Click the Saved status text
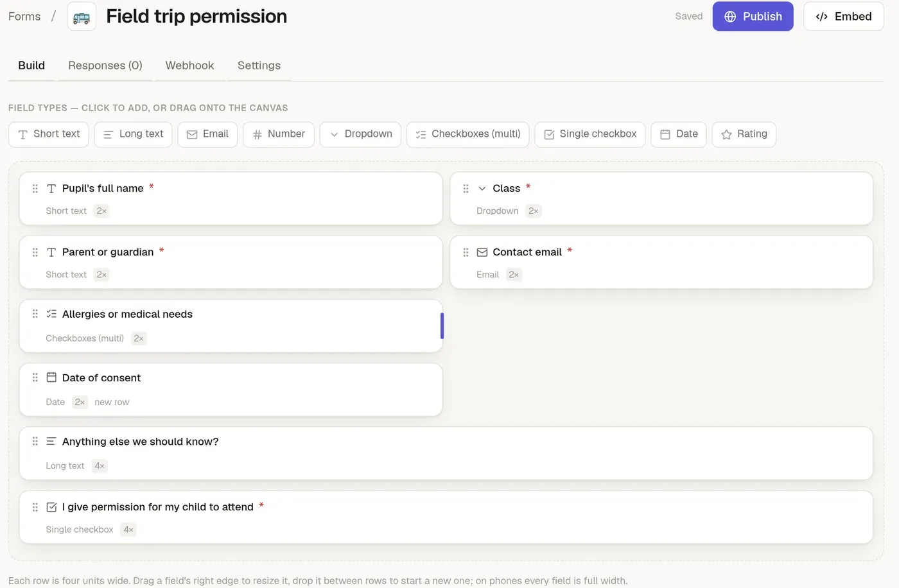The height and width of the screenshot is (588, 899). coord(689,17)
